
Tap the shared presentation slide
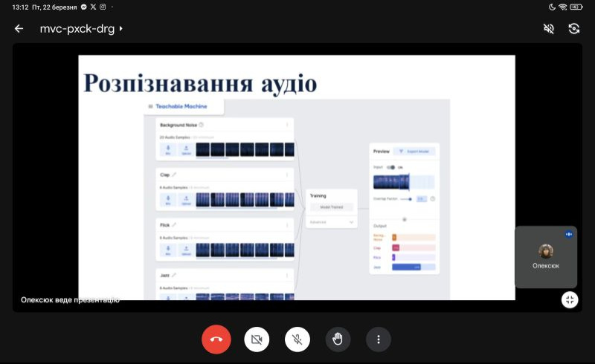coord(297,178)
